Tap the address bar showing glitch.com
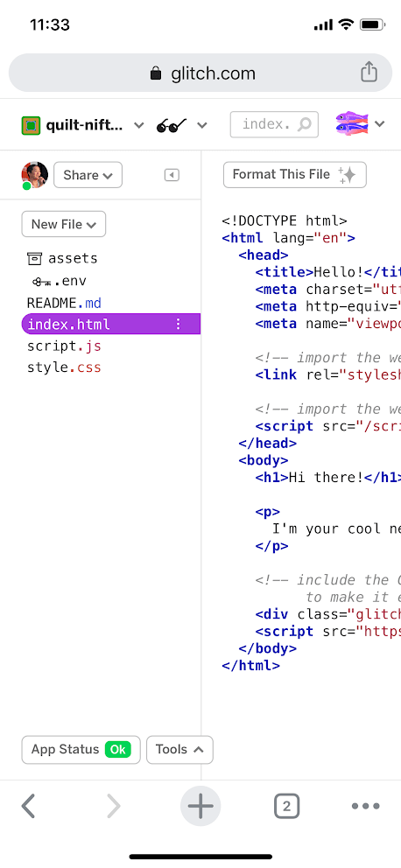 [200, 73]
